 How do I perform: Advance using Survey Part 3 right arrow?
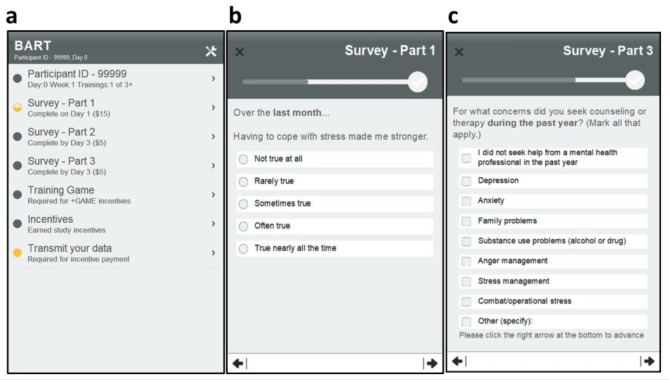tap(649, 361)
